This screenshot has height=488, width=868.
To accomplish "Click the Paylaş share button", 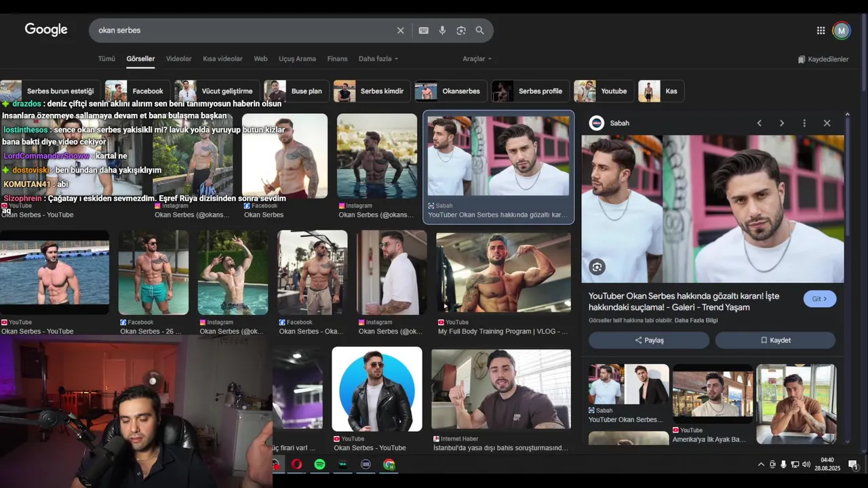I will pos(649,340).
